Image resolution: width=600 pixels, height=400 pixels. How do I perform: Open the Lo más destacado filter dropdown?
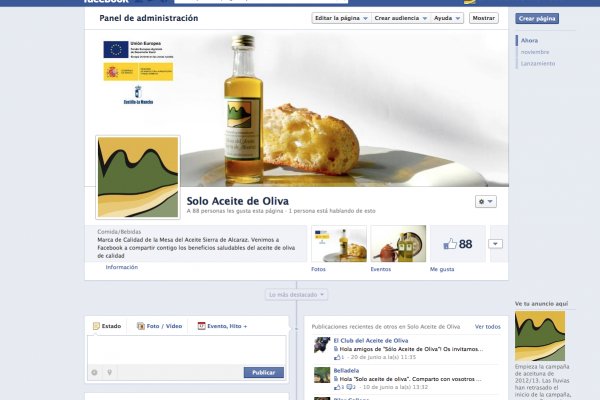[296, 294]
